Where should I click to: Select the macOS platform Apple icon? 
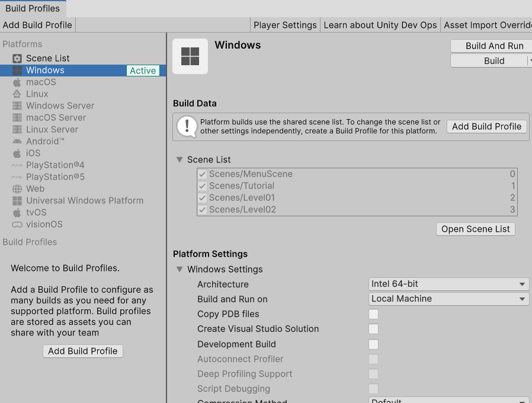tap(17, 82)
